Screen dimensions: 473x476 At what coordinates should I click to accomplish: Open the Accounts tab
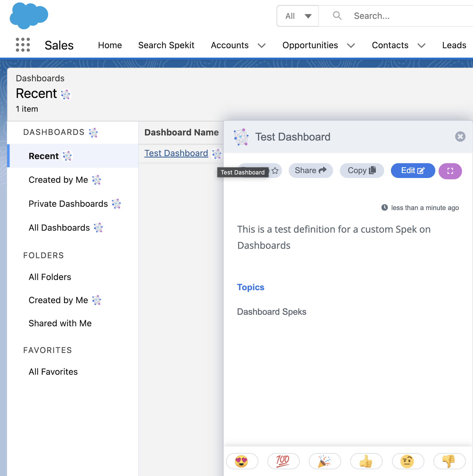(x=230, y=45)
